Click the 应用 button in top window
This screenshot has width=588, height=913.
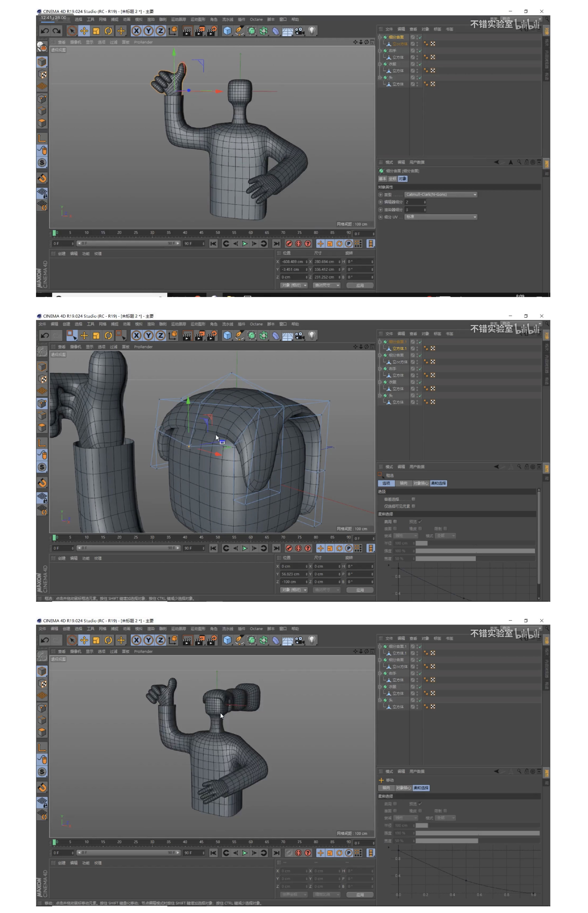[x=360, y=286]
